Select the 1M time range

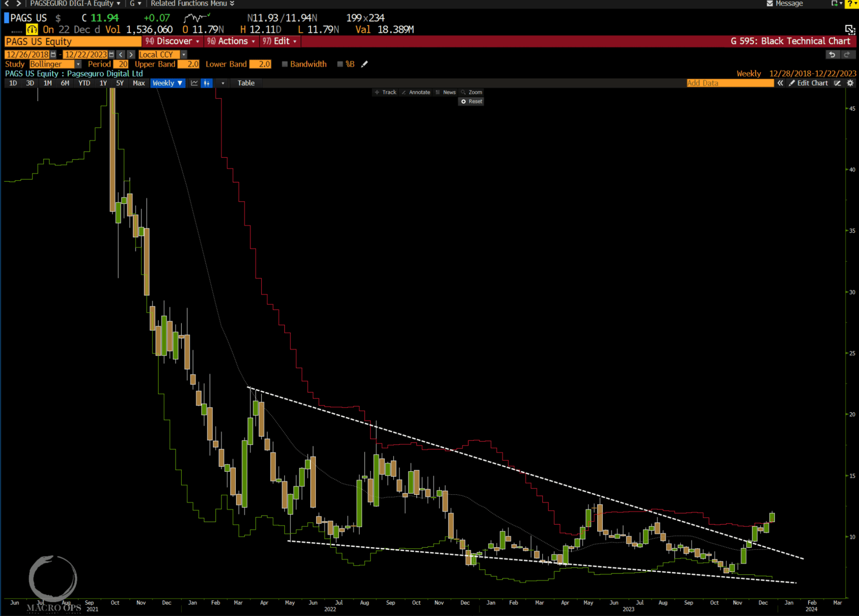[48, 83]
